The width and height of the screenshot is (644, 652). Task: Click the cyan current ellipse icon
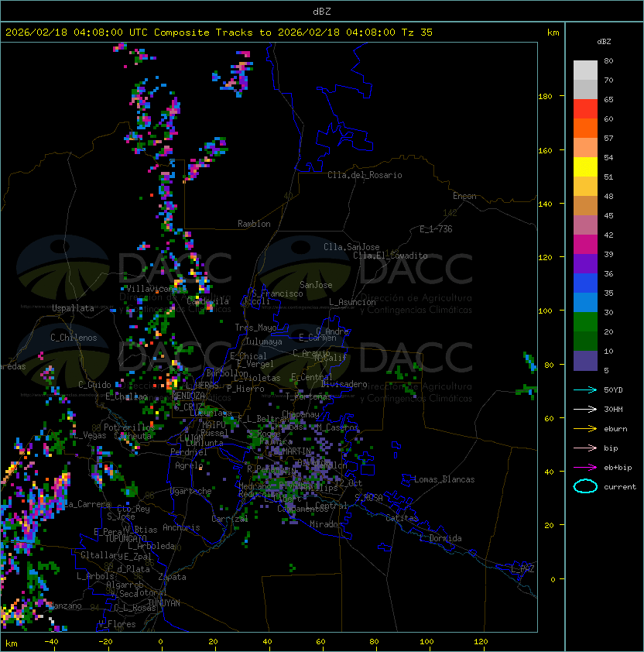click(x=585, y=486)
